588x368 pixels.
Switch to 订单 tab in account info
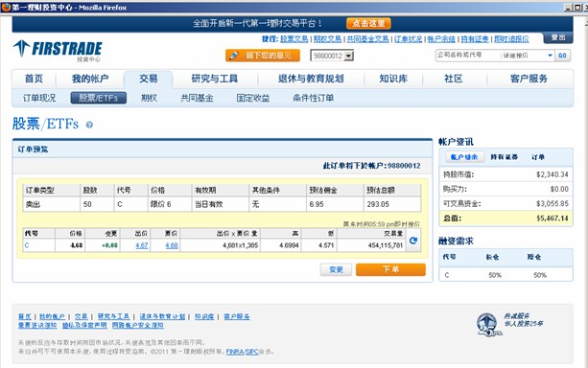[538, 157]
